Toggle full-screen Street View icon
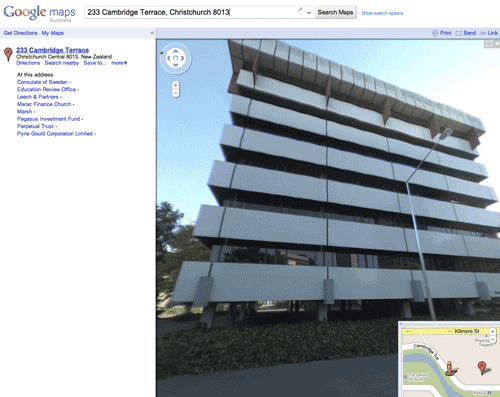500x397 pixels. pyautogui.click(x=489, y=44)
